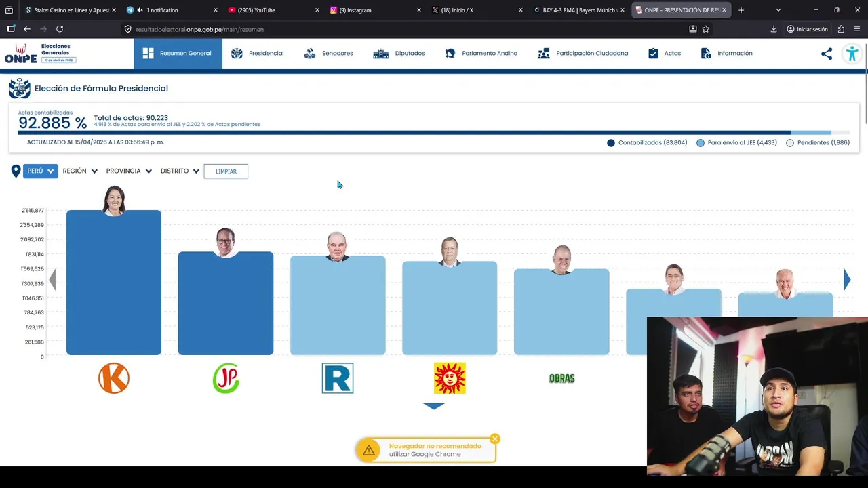Open the Presidencial menu tab
This screenshot has width=868, height=488.
pos(257,54)
